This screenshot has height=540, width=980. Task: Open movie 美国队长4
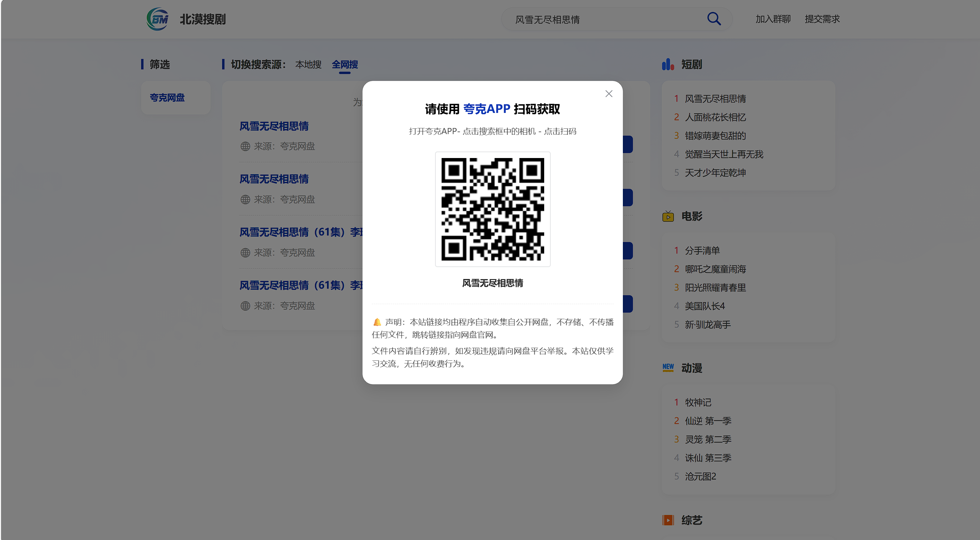click(x=705, y=306)
